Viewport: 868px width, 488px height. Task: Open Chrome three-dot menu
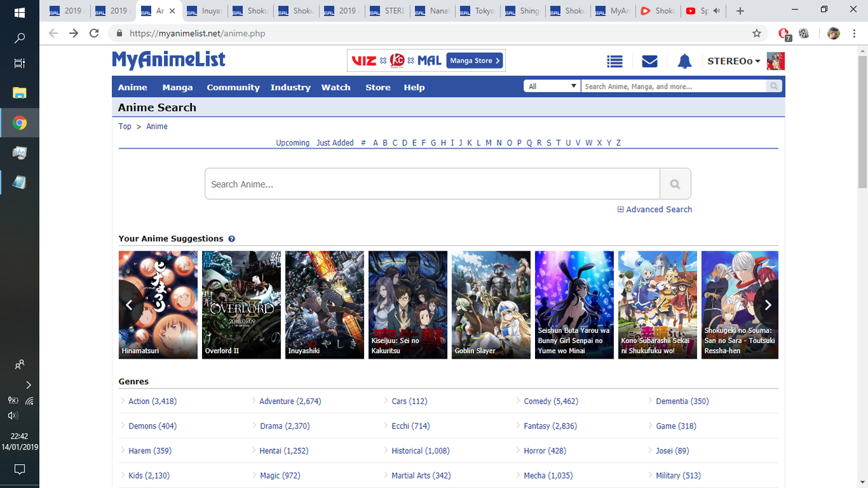pos(854,33)
